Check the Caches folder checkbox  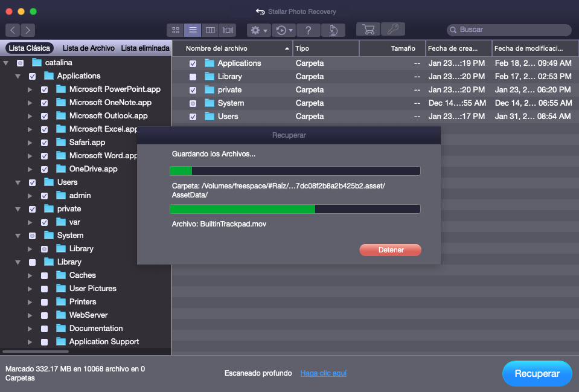pyautogui.click(x=44, y=275)
